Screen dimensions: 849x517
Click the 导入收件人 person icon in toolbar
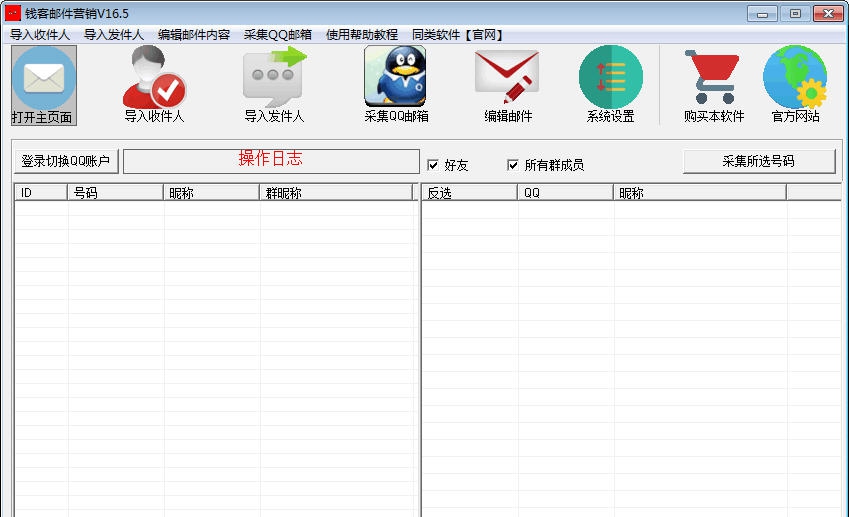point(154,84)
